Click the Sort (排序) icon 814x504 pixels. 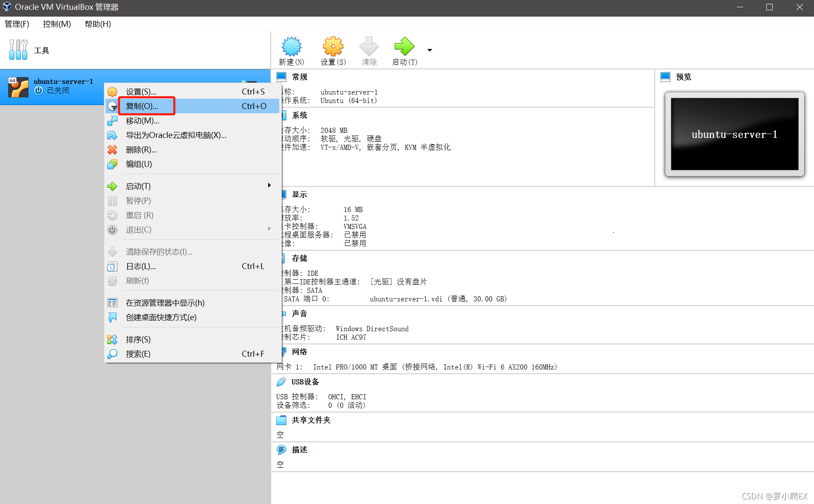(x=112, y=340)
